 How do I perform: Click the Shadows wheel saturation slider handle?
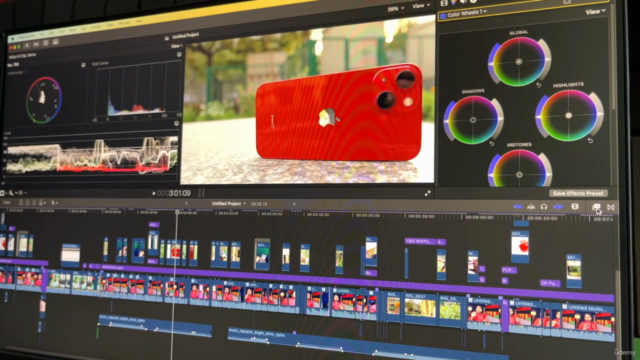[446, 122]
